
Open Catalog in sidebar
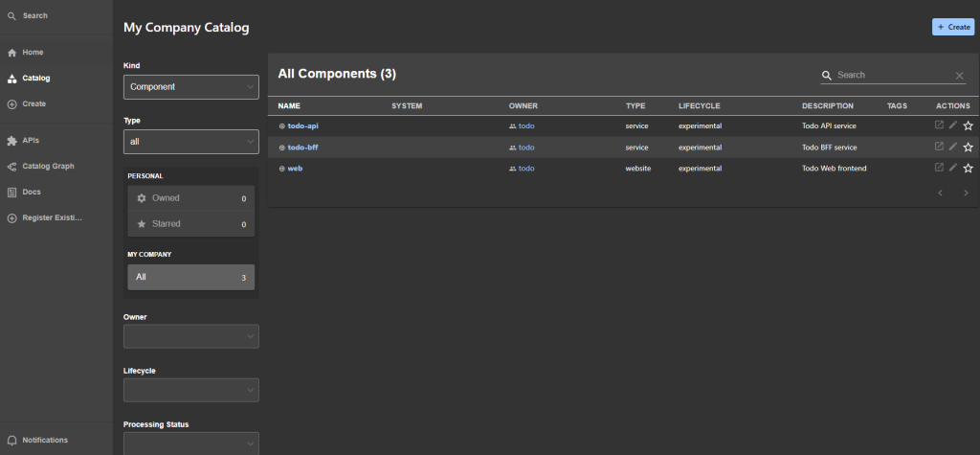(56, 79)
